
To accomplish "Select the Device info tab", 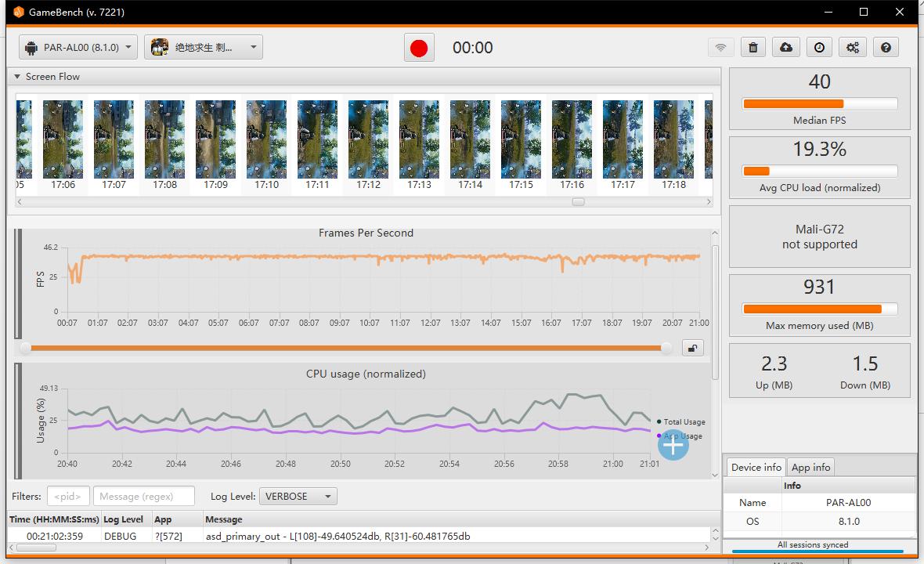I will coord(756,467).
